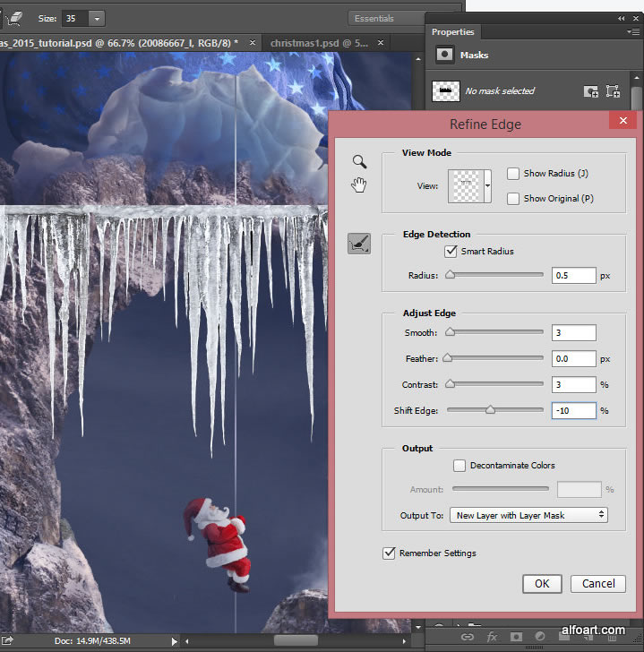Activate the Refine Radius brush tool
Screen dimensions: 644x652
359,243
